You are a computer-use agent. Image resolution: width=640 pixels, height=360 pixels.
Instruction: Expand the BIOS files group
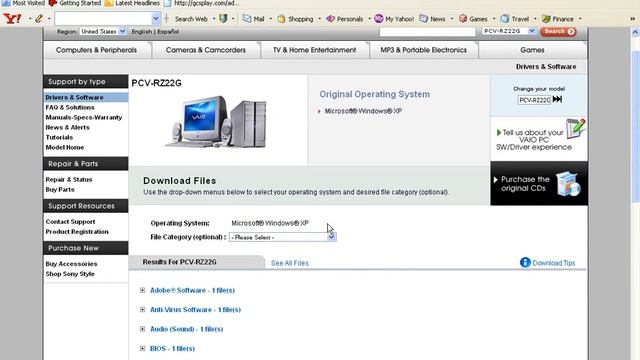[142, 348]
